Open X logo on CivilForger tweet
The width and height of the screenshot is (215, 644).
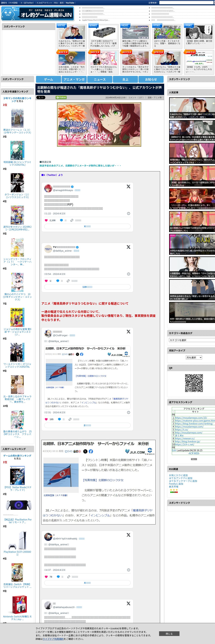click(128, 332)
